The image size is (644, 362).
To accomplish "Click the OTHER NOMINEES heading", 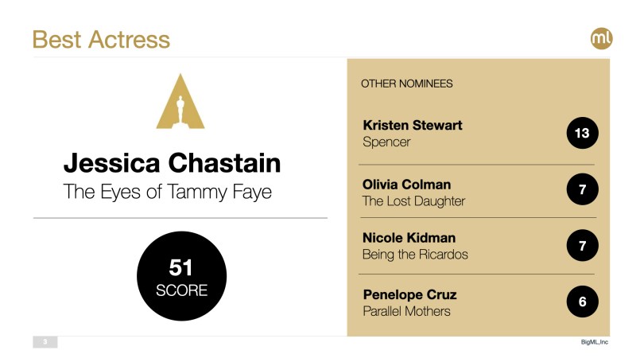I will 407,84.
